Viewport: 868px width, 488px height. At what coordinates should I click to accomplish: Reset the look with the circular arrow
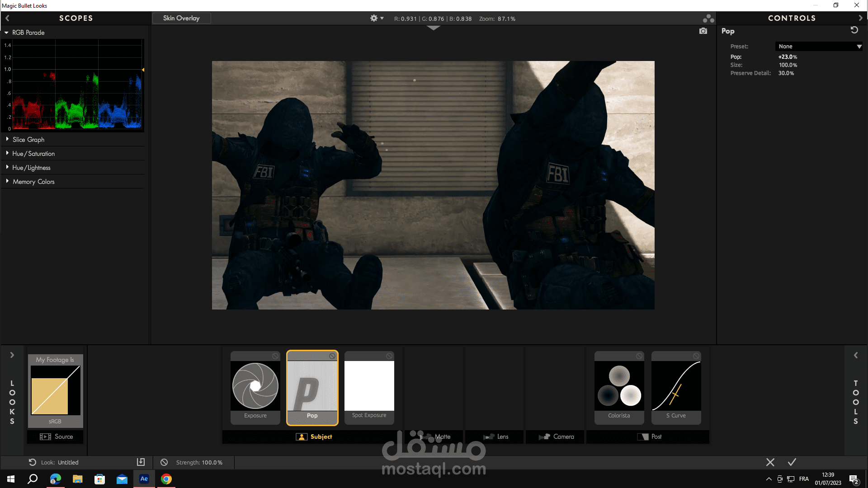coord(32,462)
